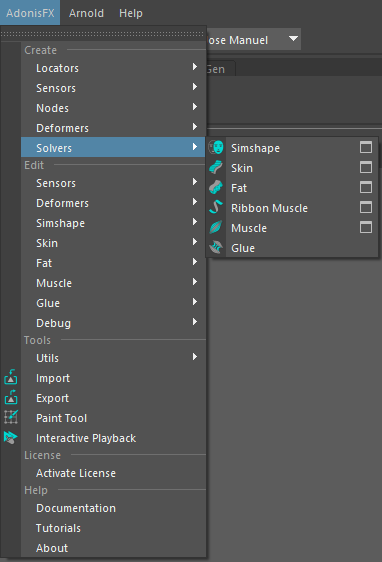Viewport: 382px width, 562px height.
Task: Open Tutorials from Help section
Action: (x=113, y=528)
